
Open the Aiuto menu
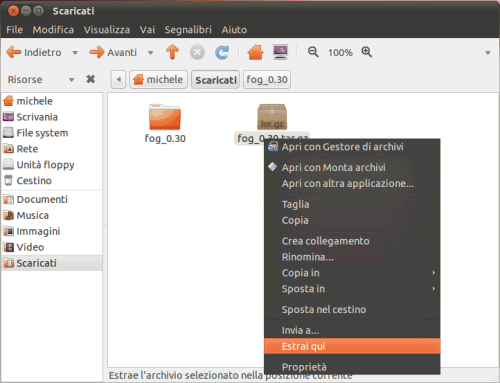(x=234, y=30)
